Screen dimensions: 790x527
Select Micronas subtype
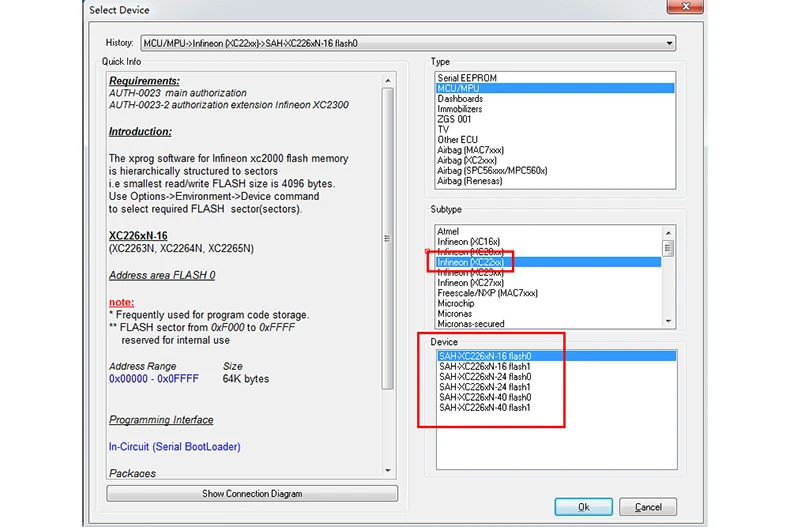tap(548, 313)
